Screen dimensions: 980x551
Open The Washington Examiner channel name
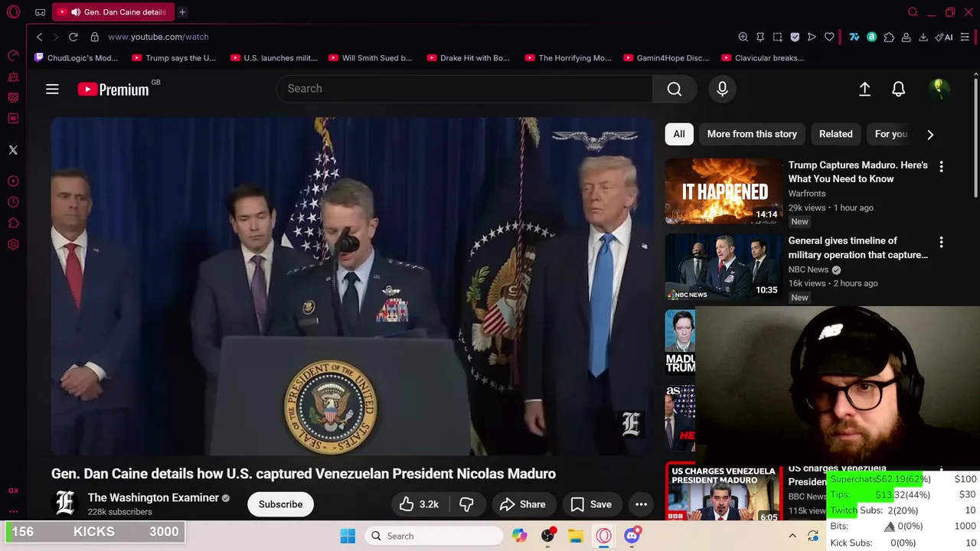coord(153,497)
